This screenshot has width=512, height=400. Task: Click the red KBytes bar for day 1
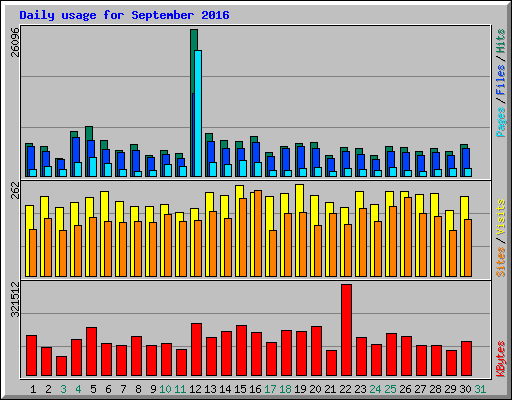(x=31, y=356)
